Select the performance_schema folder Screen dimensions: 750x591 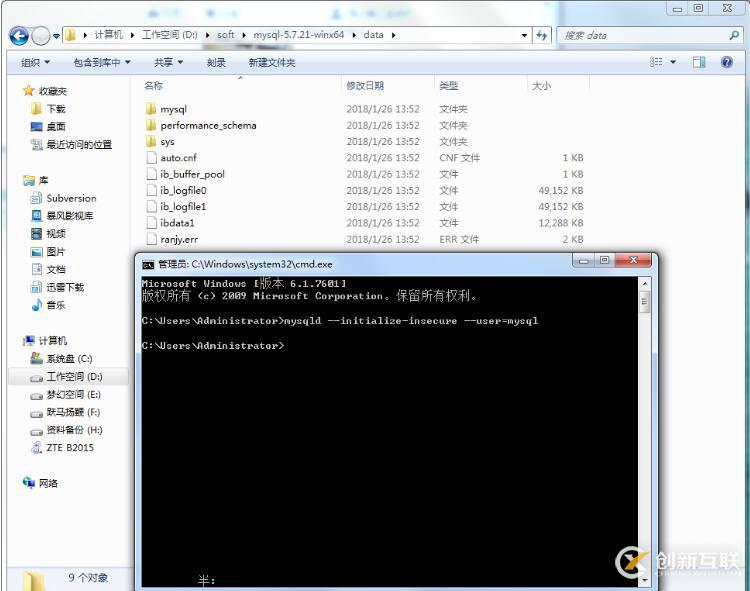[x=208, y=125]
